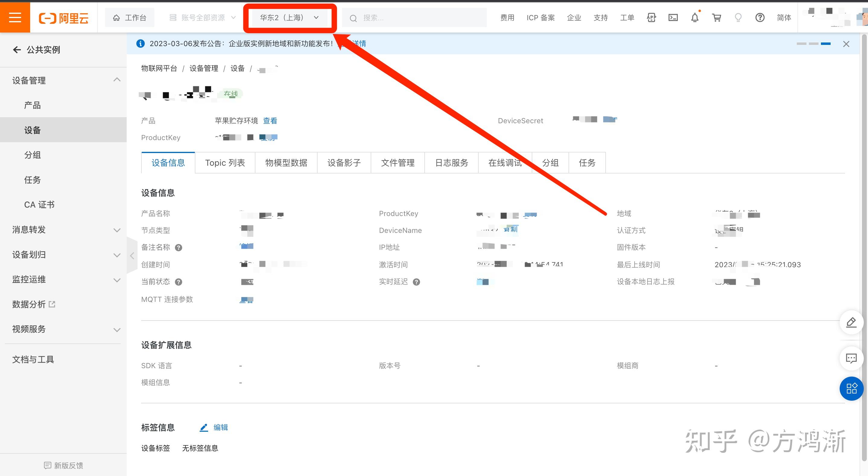Click the help question mark icon

[x=759, y=17]
